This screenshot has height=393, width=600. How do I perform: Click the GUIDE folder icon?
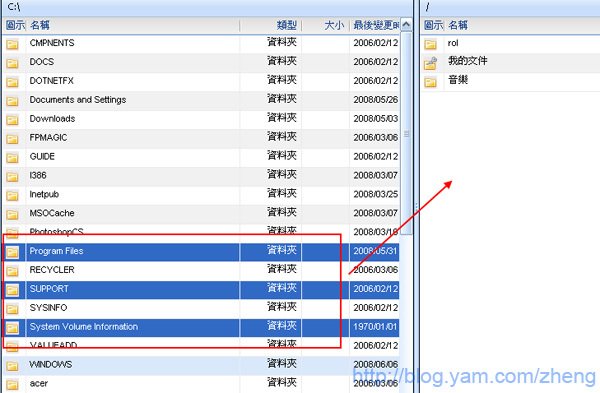click(x=12, y=158)
